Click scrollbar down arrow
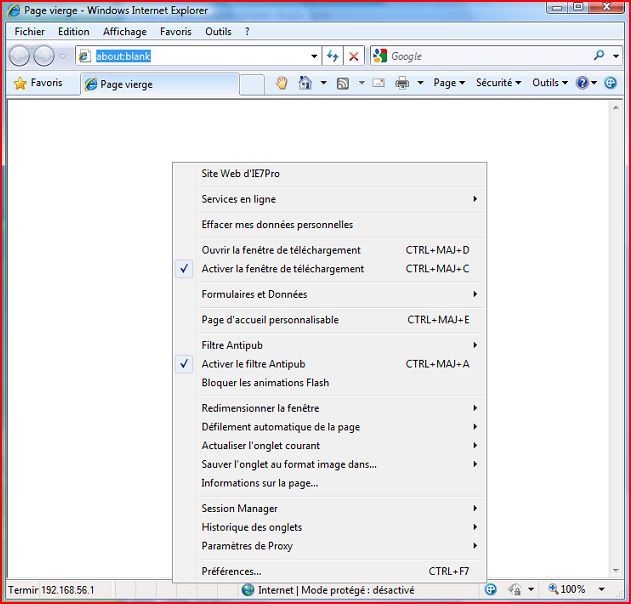The image size is (631, 604). pyautogui.click(x=616, y=570)
